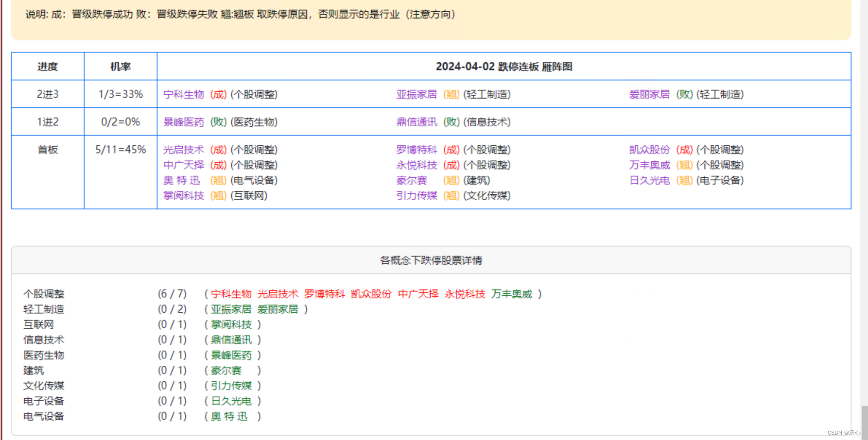The height and width of the screenshot is (440, 868).
Task: Click green 鼎信通讯 in the 信息技术 details row
Action: click(x=231, y=339)
